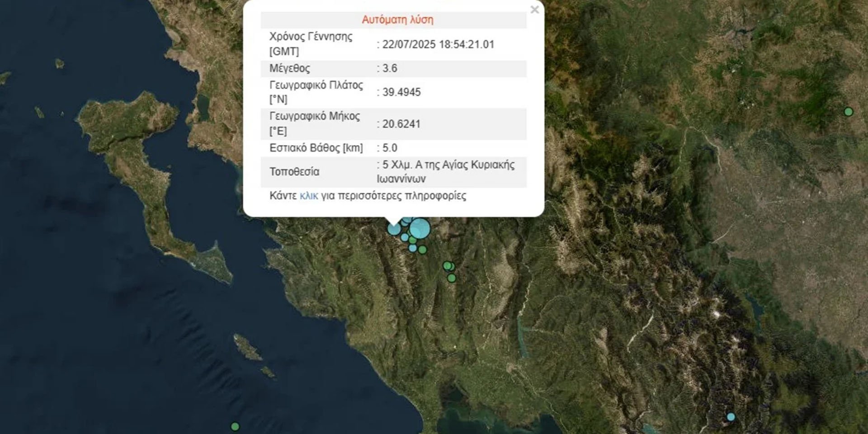Select the cyan marker at bottom right
This screenshot has height=434, width=868.
click(x=731, y=417)
